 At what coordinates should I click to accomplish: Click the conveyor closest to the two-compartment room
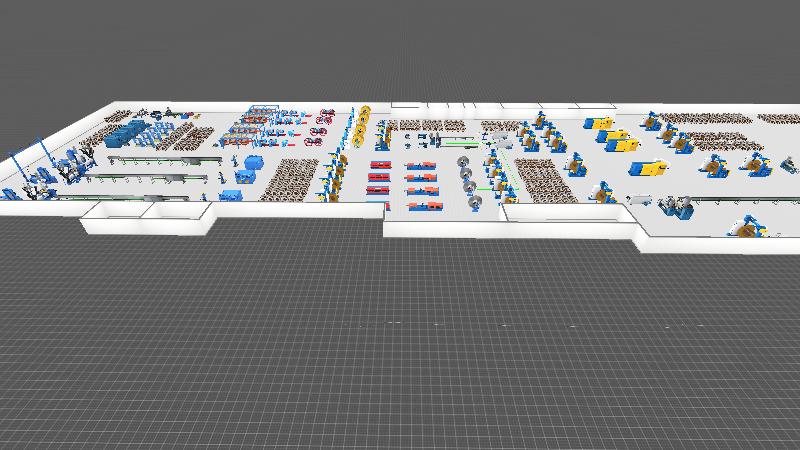click(123, 197)
